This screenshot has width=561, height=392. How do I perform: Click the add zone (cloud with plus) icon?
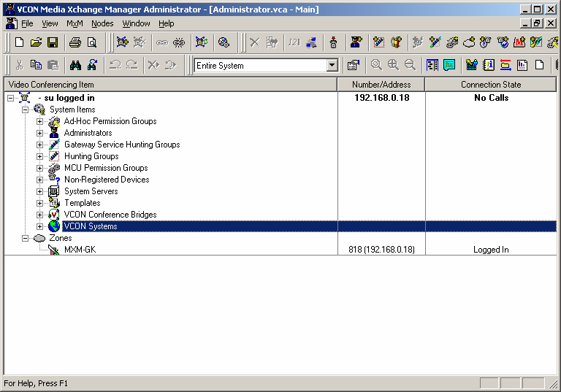tap(469, 42)
